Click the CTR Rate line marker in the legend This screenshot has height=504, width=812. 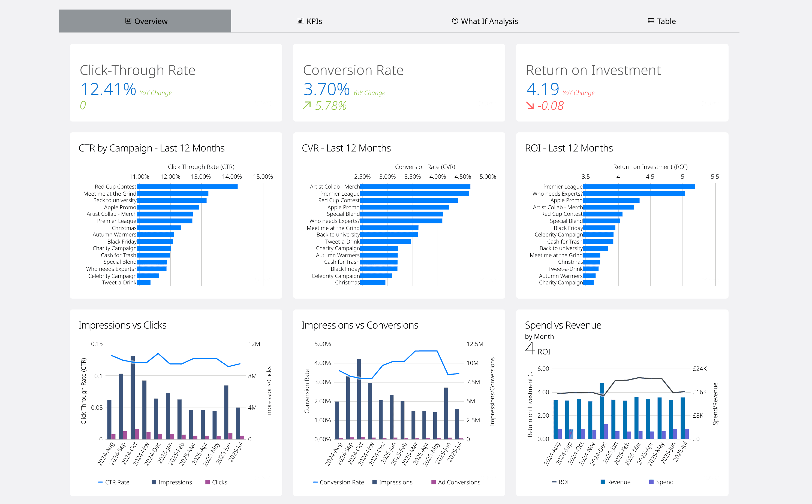tap(100, 482)
